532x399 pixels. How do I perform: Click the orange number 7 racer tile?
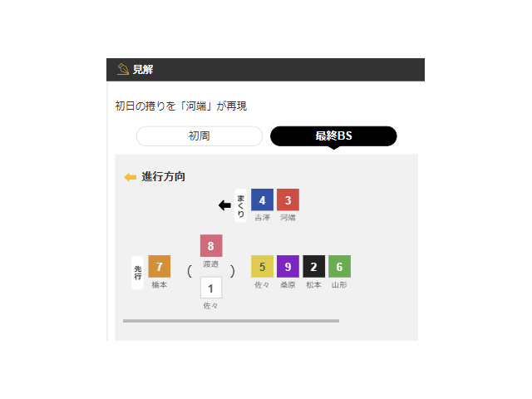pyautogui.click(x=159, y=266)
